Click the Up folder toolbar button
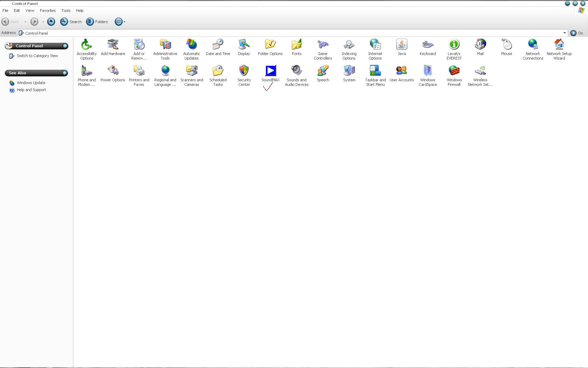This screenshot has width=588, height=368. 51,22
